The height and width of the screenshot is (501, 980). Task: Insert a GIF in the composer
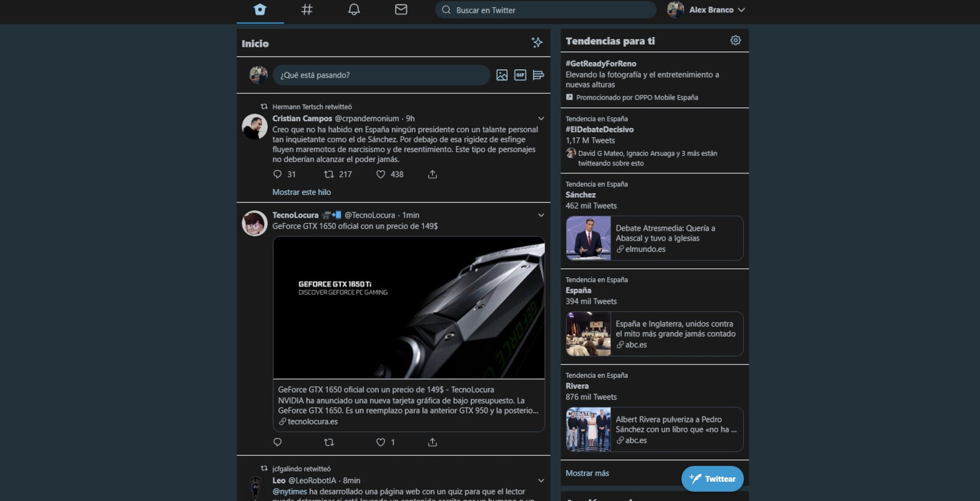click(520, 74)
